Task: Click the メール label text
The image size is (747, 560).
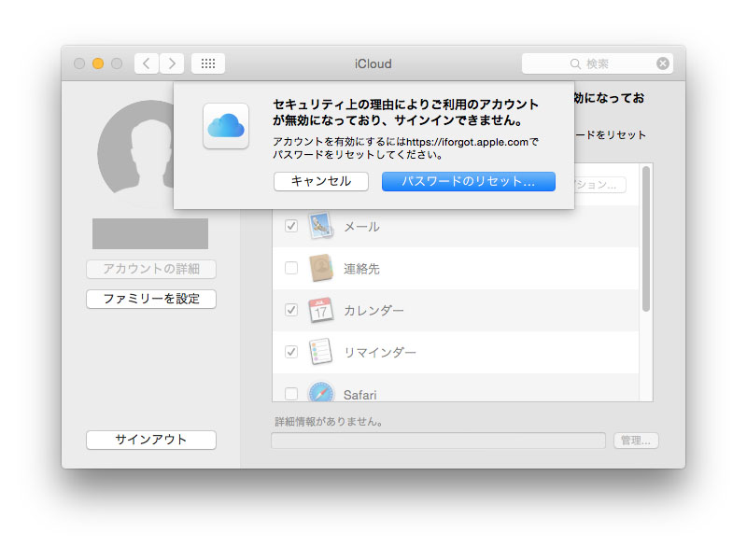Action: pyautogui.click(x=362, y=227)
